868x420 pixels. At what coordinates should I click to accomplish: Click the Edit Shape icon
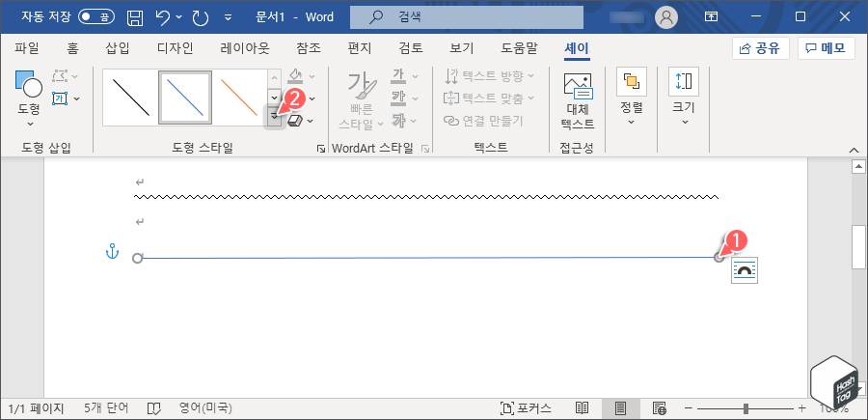(61, 76)
